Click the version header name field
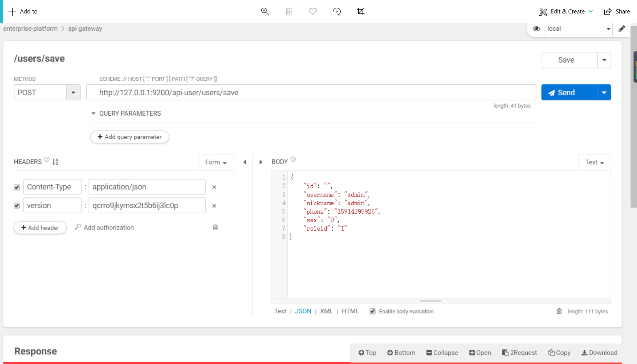637x364 pixels. (52, 205)
